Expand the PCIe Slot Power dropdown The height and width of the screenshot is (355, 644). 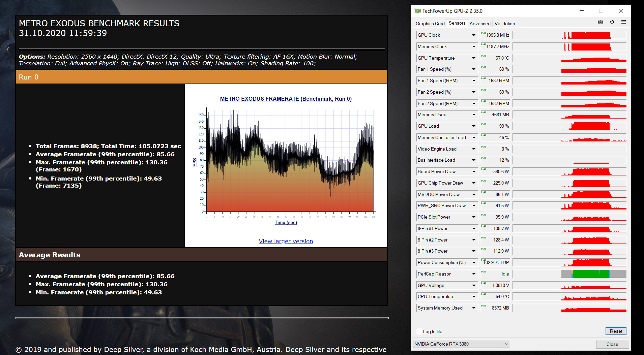click(x=474, y=217)
